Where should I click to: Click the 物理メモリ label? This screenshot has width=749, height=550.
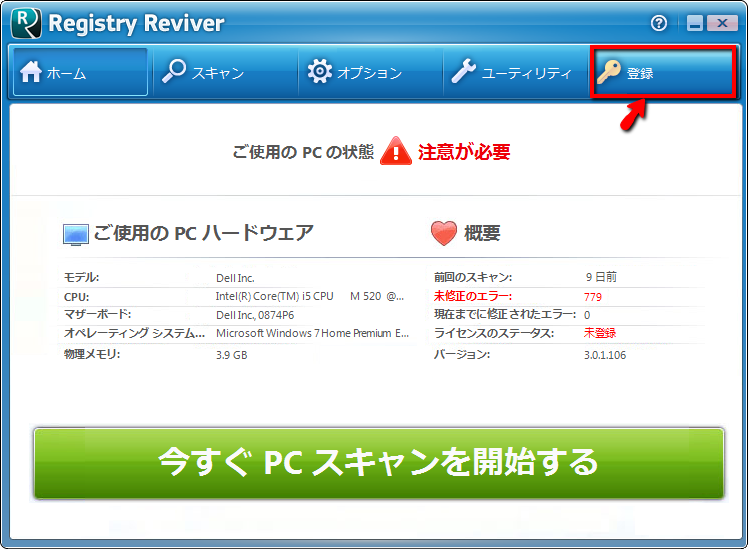pos(92,354)
